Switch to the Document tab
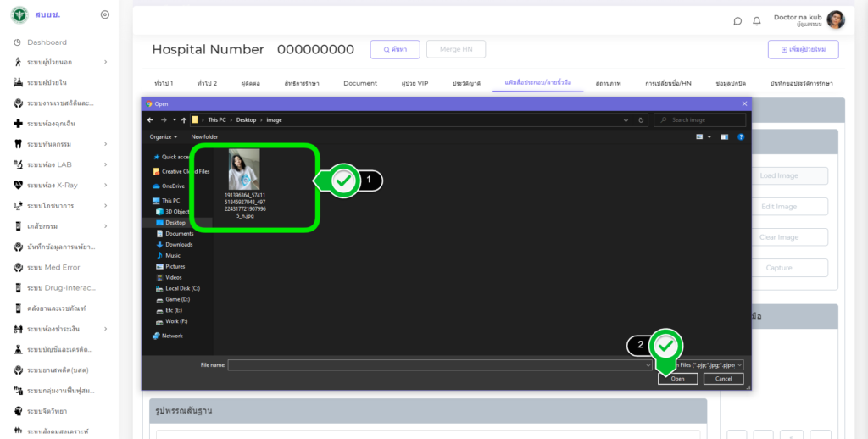Image resolution: width=868 pixels, height=439 pixels. 360,83
